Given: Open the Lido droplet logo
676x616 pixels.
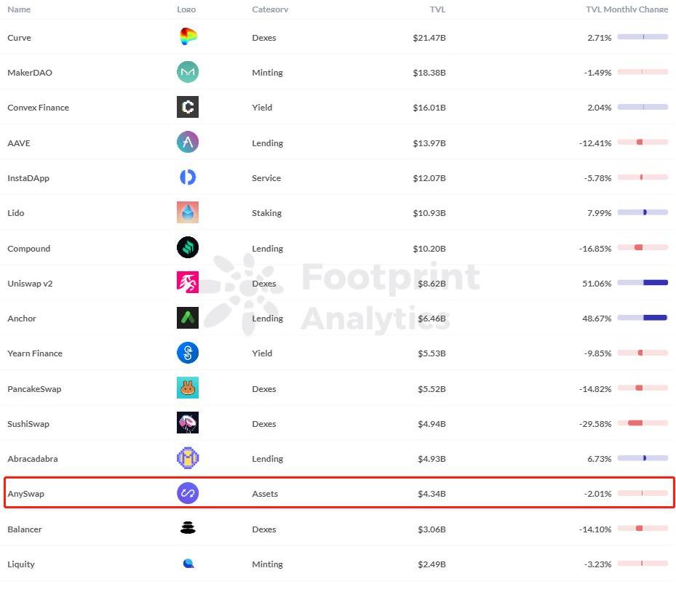Looking at the screenshot, I should (x=188, y=212).
